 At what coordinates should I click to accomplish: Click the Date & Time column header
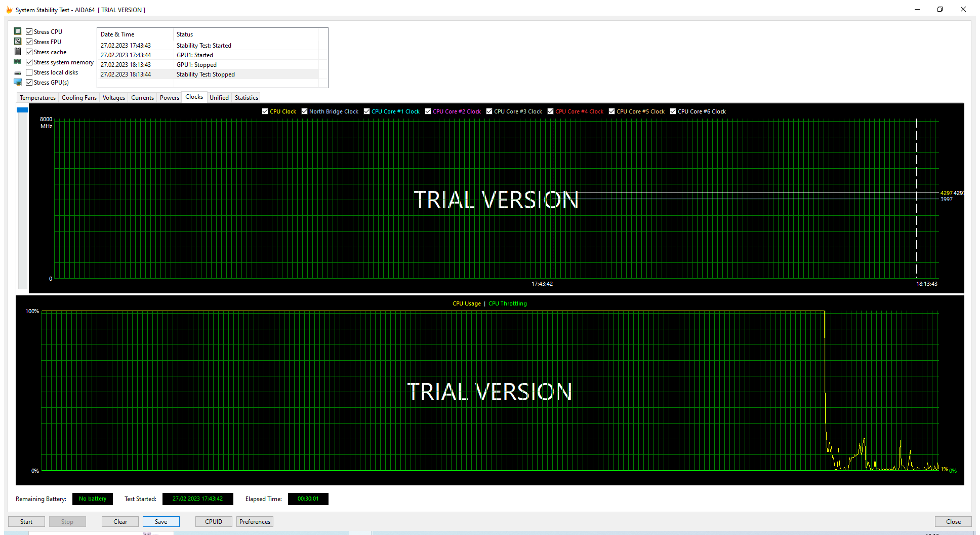tap(135, 34)
